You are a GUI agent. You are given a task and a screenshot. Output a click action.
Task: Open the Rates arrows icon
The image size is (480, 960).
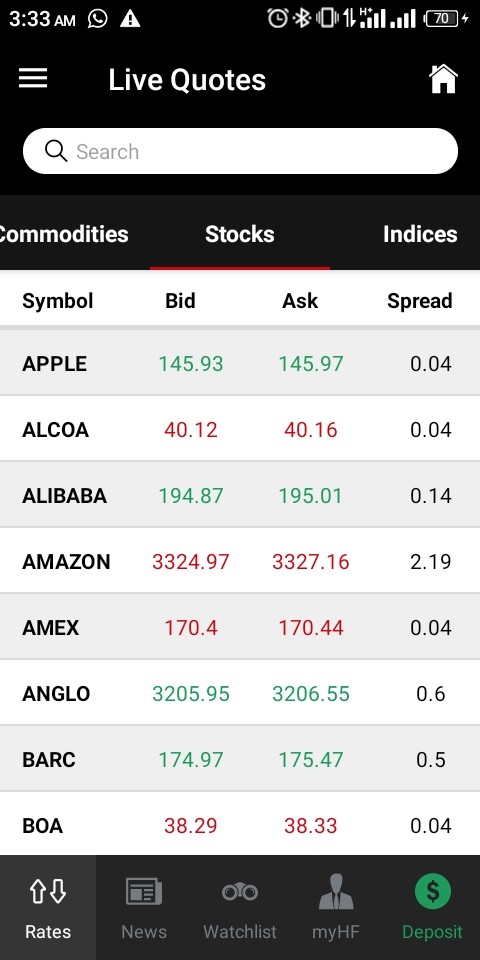coord(48,892)
